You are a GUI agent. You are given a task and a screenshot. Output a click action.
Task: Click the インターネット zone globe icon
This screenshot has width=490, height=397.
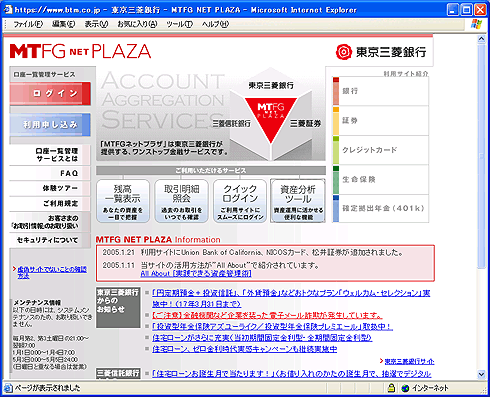point(405,388)
